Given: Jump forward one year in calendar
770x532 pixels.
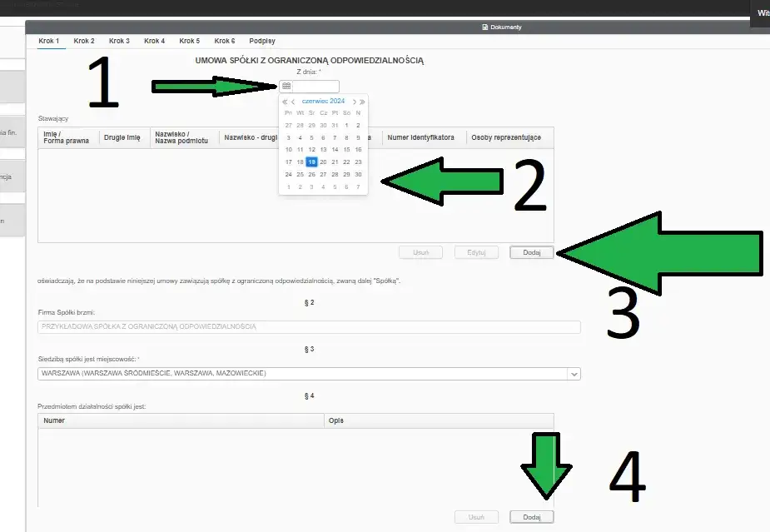Looking at the screenshot, I should (362, 102).
